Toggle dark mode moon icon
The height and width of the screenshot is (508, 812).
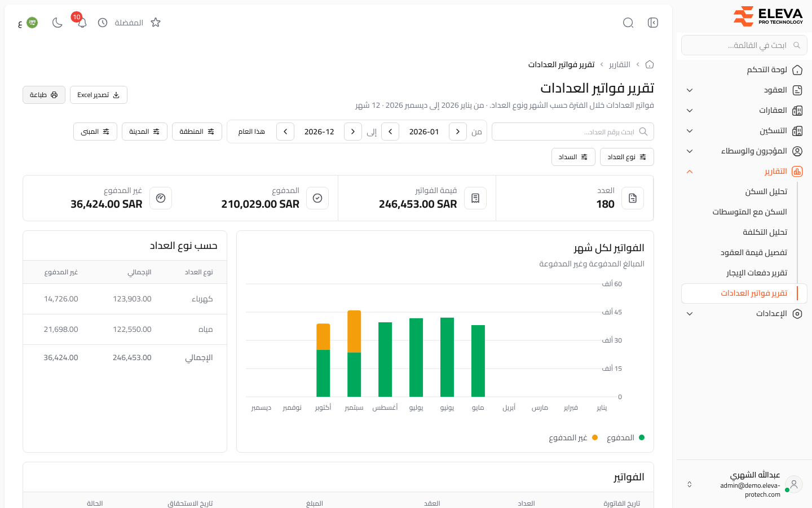[57, 23]
